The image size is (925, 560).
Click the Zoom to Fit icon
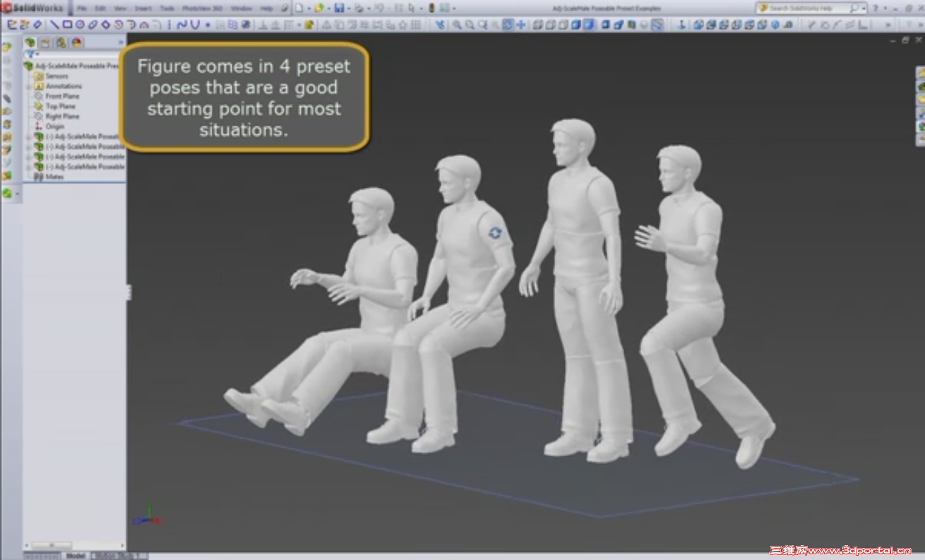coord(457,25)
